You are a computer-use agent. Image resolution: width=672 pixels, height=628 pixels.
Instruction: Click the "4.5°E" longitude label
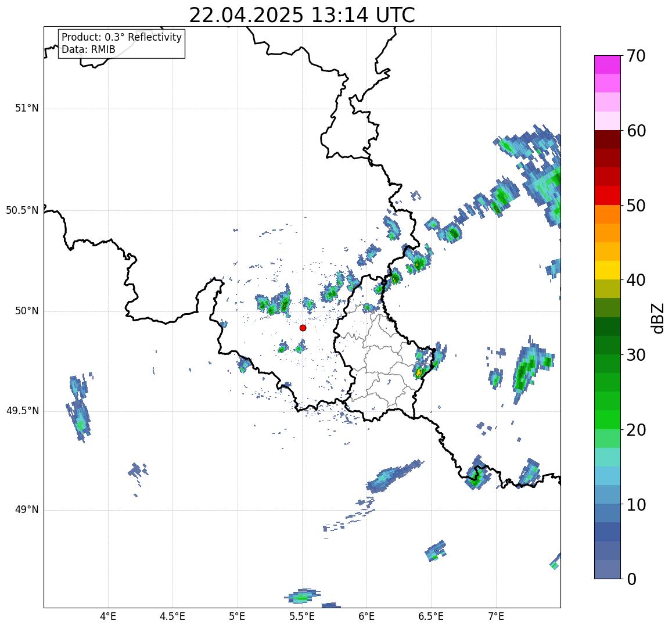173,616
